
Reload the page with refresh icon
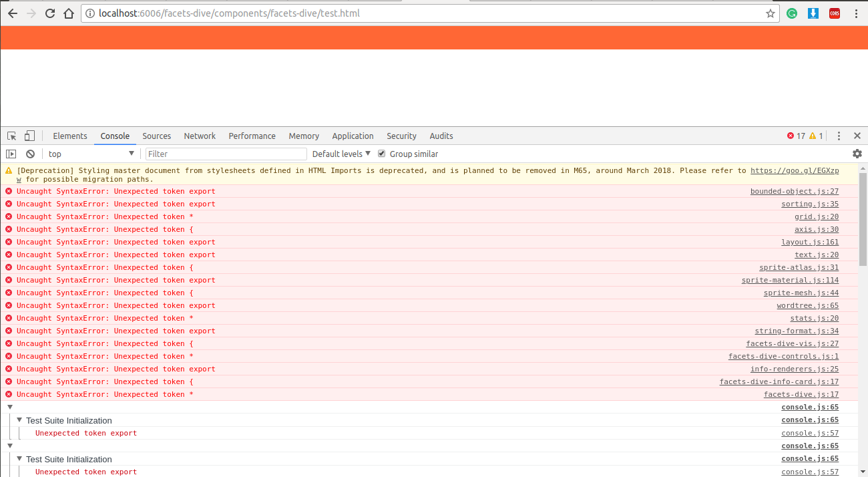click(49, 13)
